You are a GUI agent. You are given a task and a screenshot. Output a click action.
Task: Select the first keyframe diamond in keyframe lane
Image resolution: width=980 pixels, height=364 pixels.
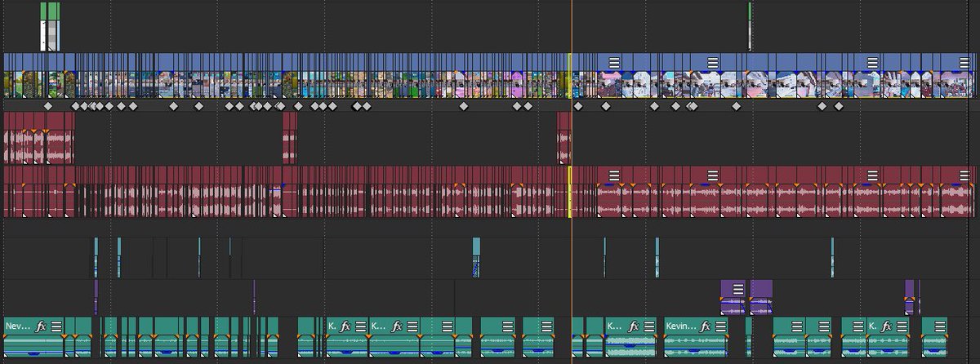47,106
